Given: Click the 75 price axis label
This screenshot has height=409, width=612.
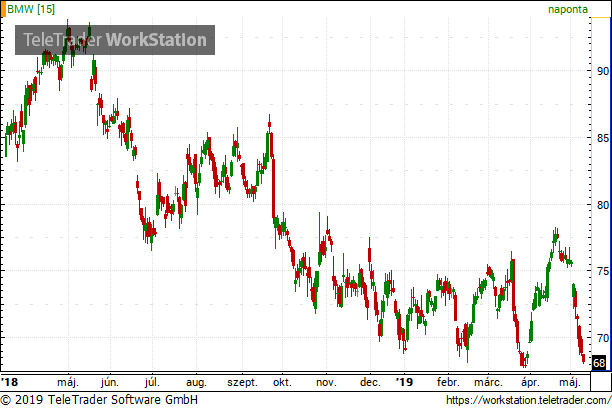Looking at the screenshot, I should pyautogui.click(x=603, y=271).
